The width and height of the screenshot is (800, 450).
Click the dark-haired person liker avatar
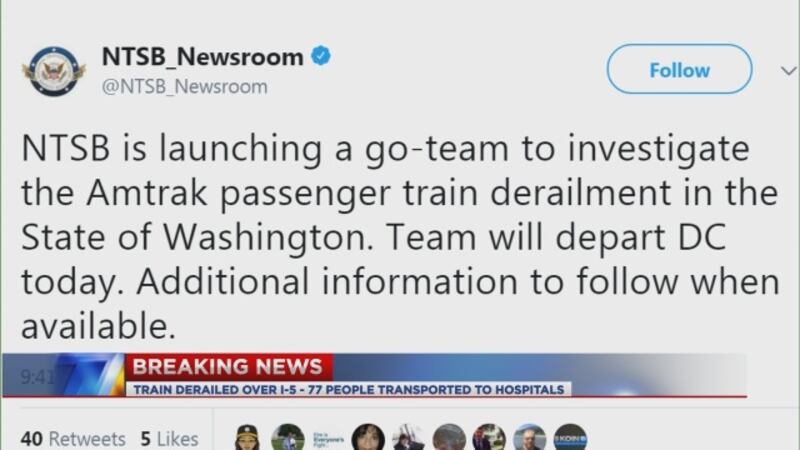click(368, 438)
